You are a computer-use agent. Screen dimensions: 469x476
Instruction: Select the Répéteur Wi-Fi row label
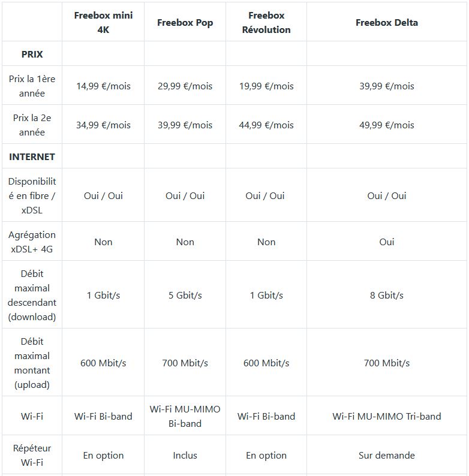tap(32, 455)
